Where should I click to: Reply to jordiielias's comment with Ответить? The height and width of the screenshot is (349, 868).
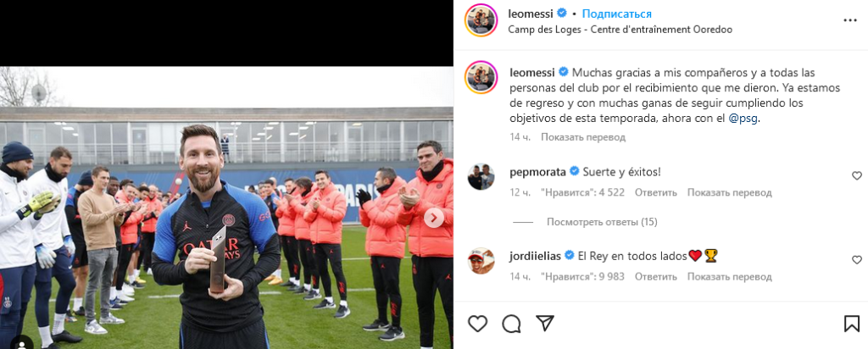coord(655,276)
